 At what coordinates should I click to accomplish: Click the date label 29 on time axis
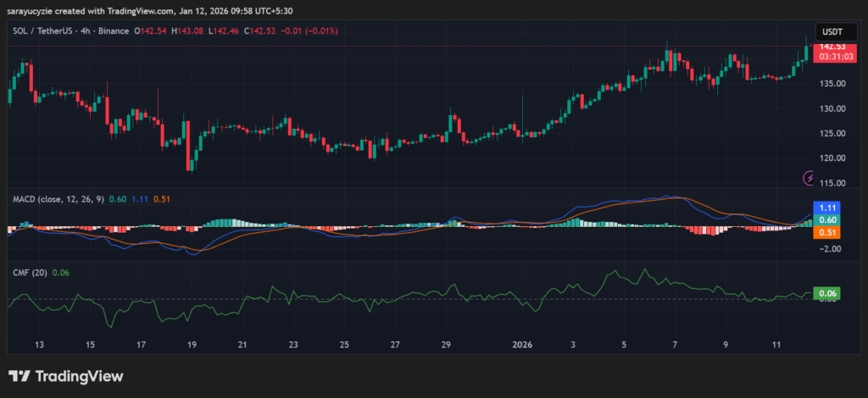[x=446, y=345]
